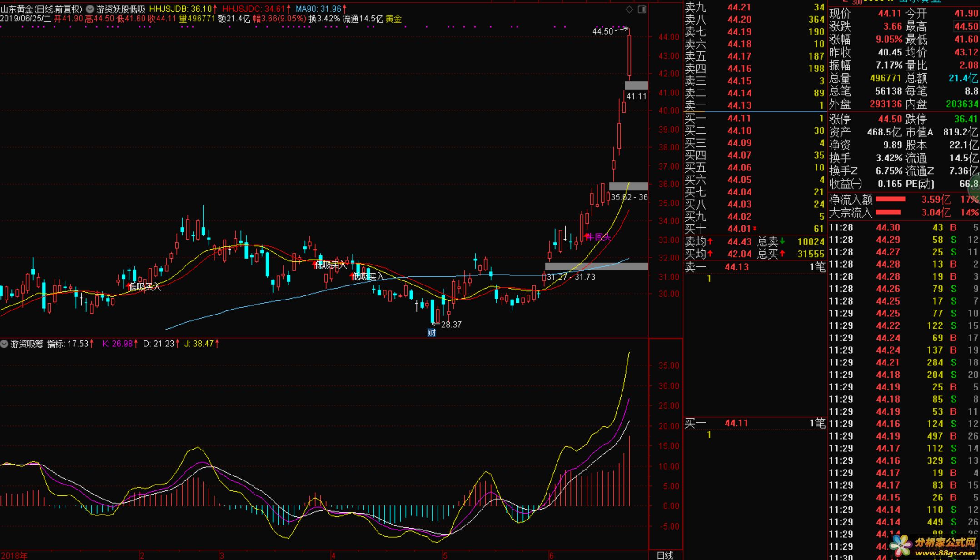980x560 pixels.
Task: Click the 总额 21.4亿 turnover value
Action: click(963, 78)
